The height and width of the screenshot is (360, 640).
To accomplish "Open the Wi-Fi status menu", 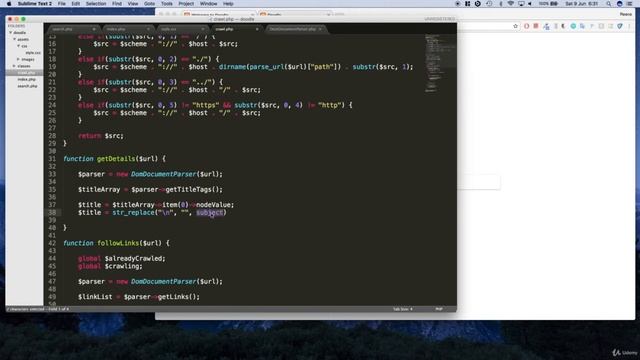I will 511,4.
